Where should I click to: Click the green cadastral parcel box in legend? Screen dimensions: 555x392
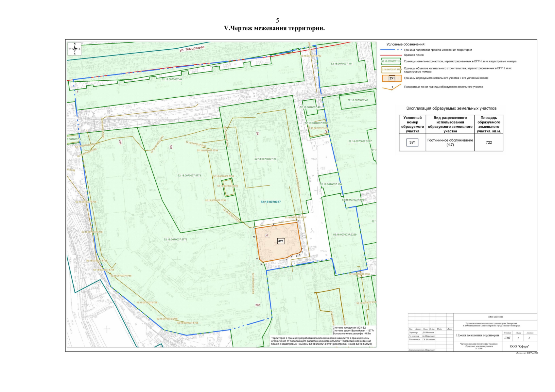tap(391, 61)
